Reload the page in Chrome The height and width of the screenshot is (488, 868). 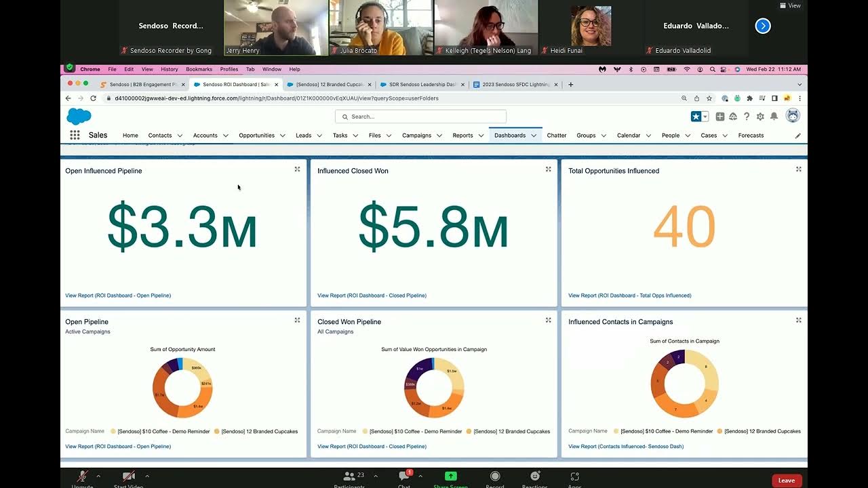(x=93, y=98)
